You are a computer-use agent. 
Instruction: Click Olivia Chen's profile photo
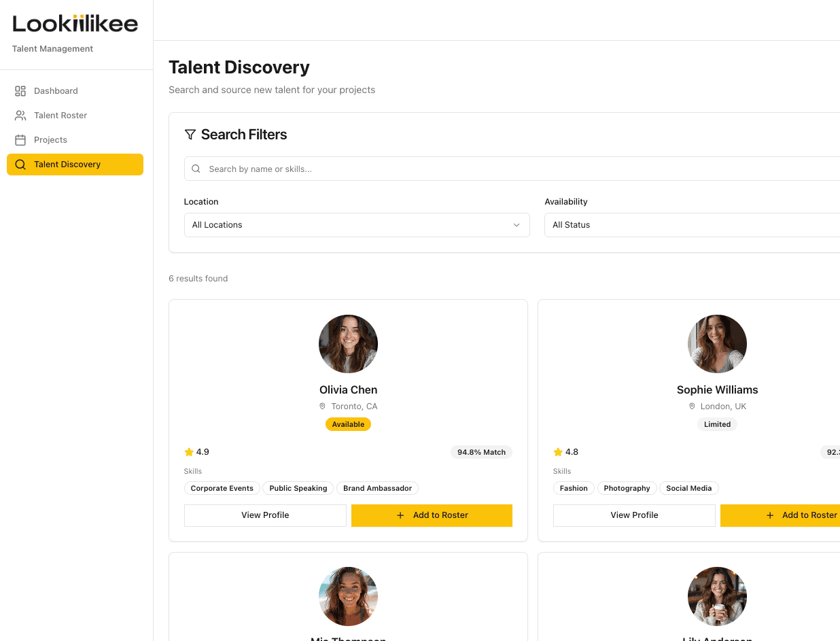click(x=348, y=344)
